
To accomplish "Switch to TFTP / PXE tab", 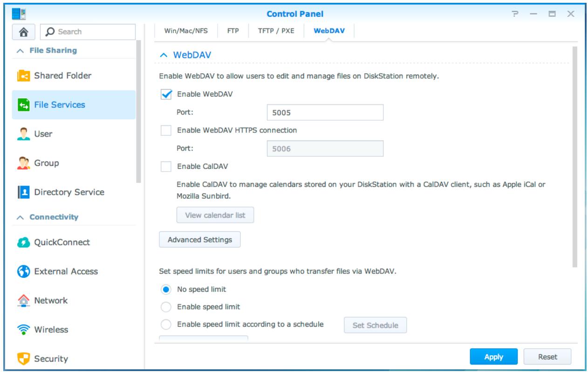I will pyautogui.click(x=276, y=31).
